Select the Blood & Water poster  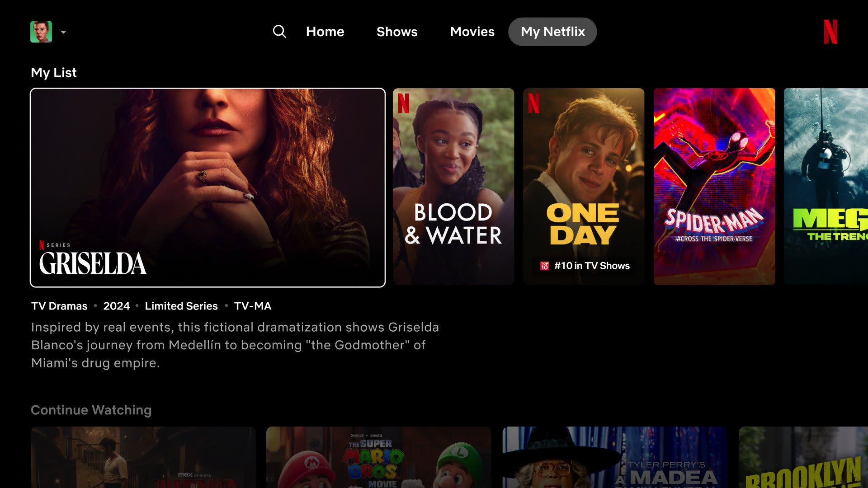453,187
